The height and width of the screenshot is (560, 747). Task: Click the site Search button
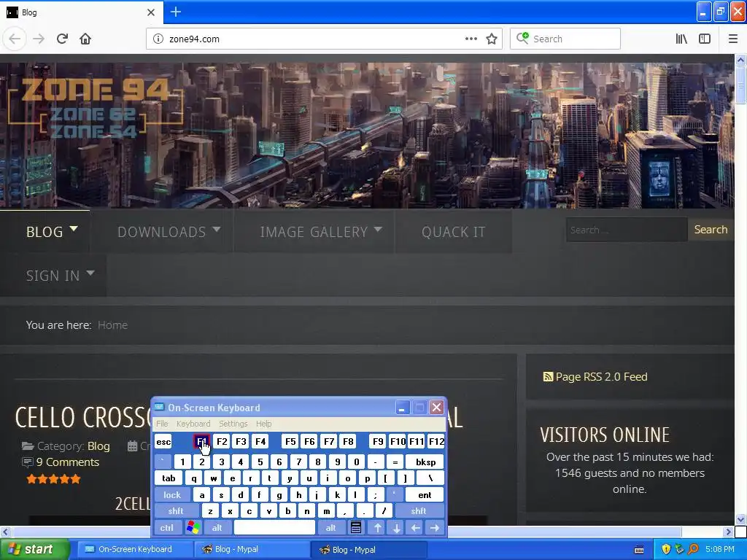click(x=711, y=230)
